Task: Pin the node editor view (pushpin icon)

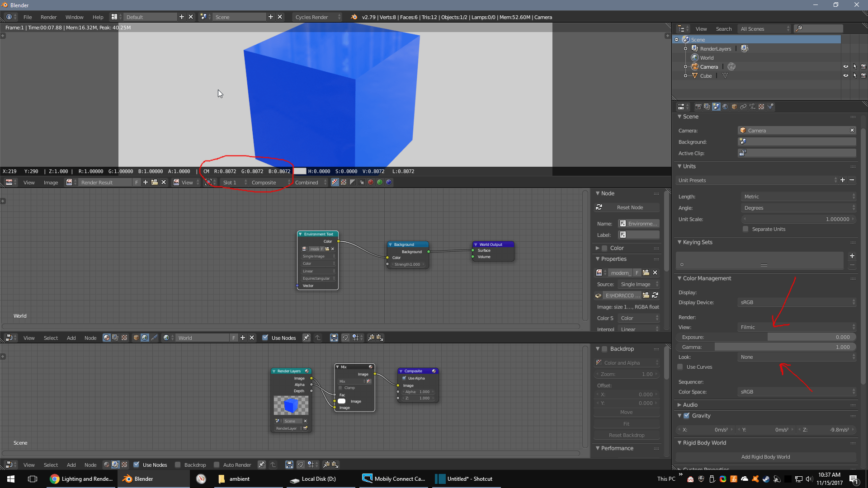Action: 307,338
